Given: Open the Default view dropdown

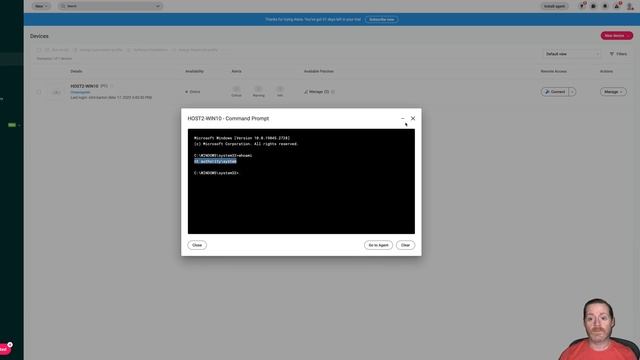Looking at the screenshot, I should 572,54.
